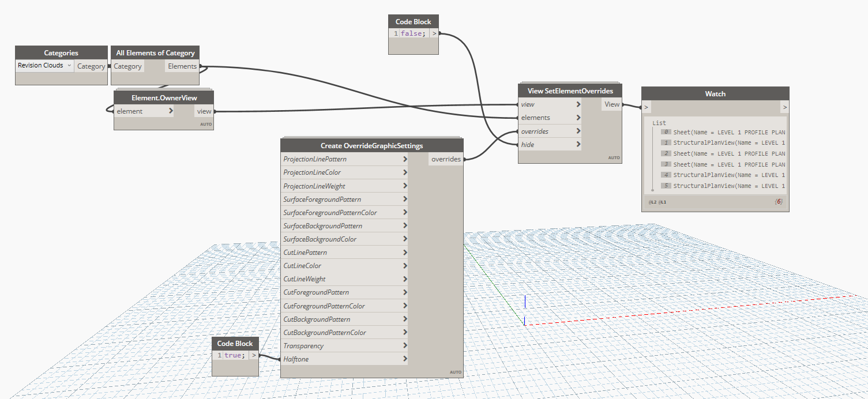Image resolution: width=868 pixels, height=399 pixels.
Task: Click the overrides input on View SetElementOverrides
Action: click(535, 131)
